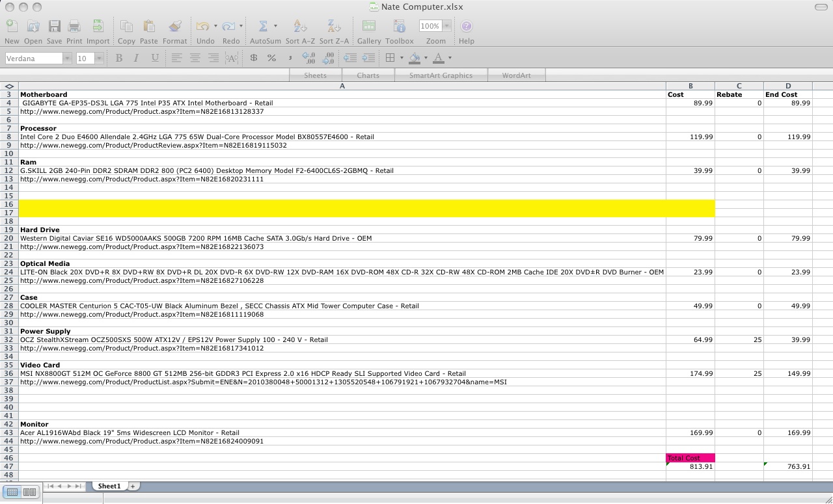Click the merge and center icon
This screenshot has height=504, width=833.
[231, 58]
